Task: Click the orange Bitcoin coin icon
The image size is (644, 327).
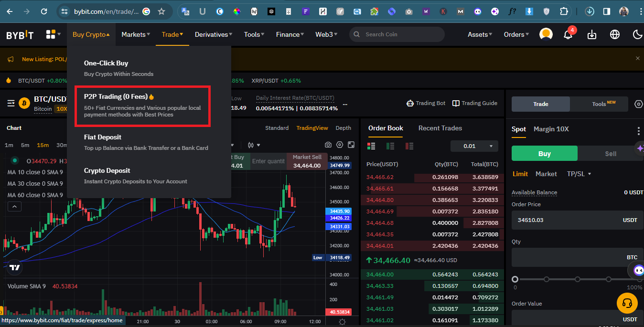Action: (x=24, y=103)
